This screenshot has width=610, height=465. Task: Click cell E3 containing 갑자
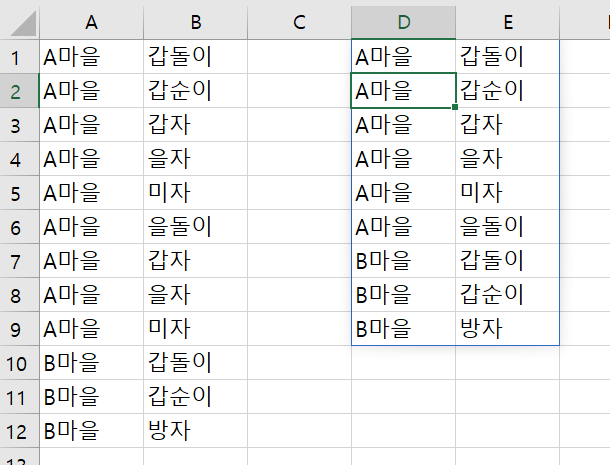click(508, 125)
